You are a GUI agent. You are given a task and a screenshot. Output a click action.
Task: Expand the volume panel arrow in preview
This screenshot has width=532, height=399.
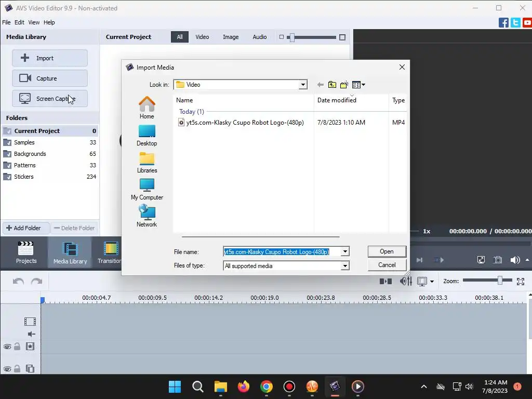click(527, 260)
